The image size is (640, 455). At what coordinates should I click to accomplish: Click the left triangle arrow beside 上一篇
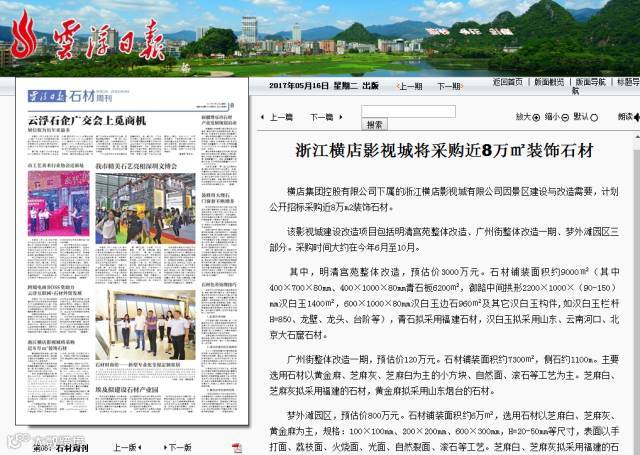point(262,118)
